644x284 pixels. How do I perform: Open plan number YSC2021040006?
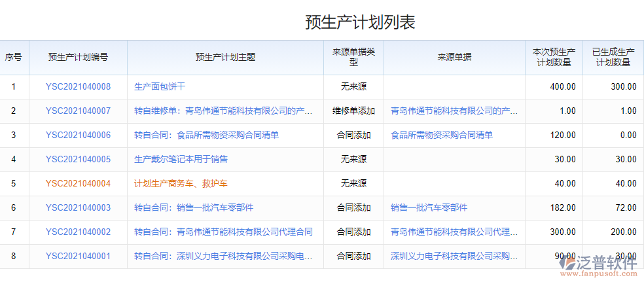tap(78, 135)
